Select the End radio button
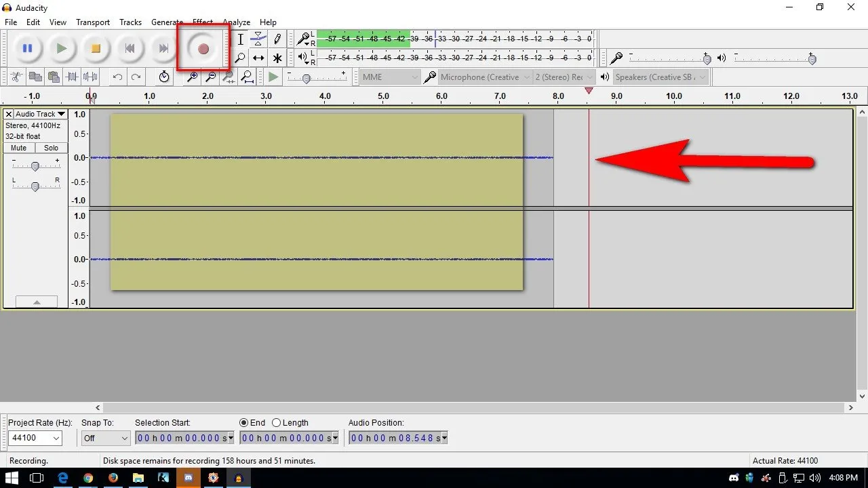 pyautogui.click(x=244, y=423)
